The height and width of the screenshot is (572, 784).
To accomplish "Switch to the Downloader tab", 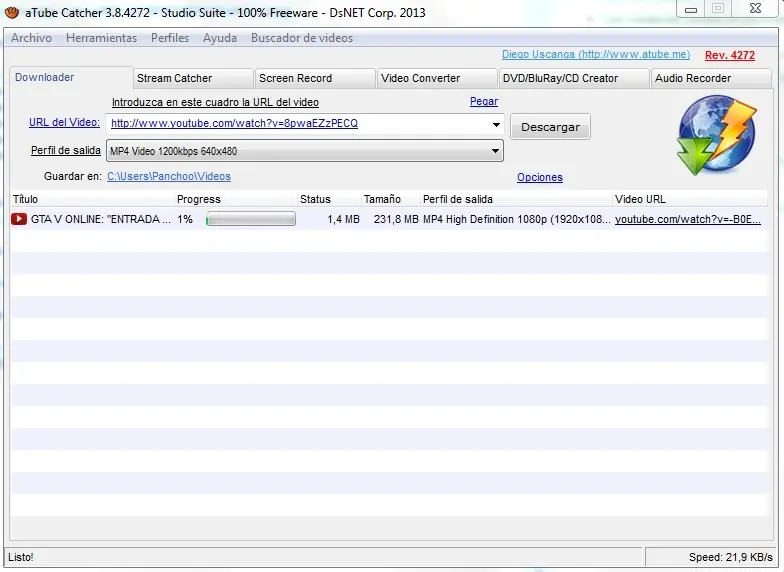I will [x=71, y=78].
